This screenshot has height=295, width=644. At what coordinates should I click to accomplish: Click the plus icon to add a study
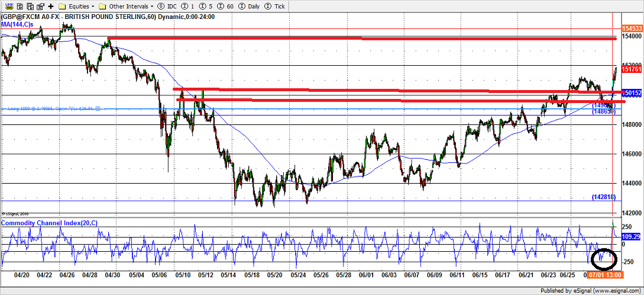coord(51,6)
